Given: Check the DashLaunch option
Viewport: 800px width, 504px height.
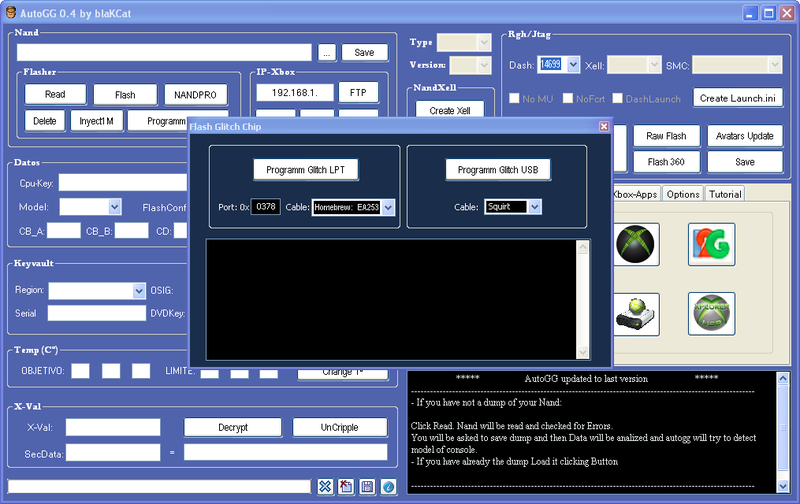Looking at the screenshot, I should [617, 98].
